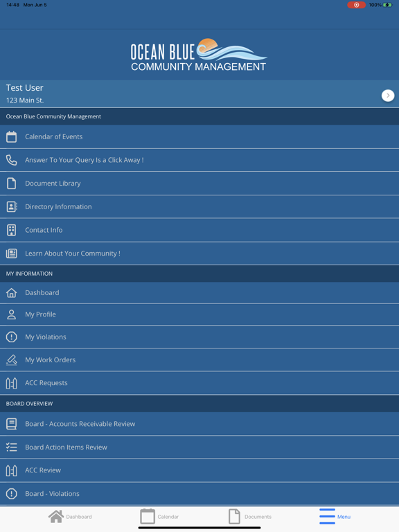
Task: Click the calendar icon in the bottom tab bar
Action: (x=148, y=516)
